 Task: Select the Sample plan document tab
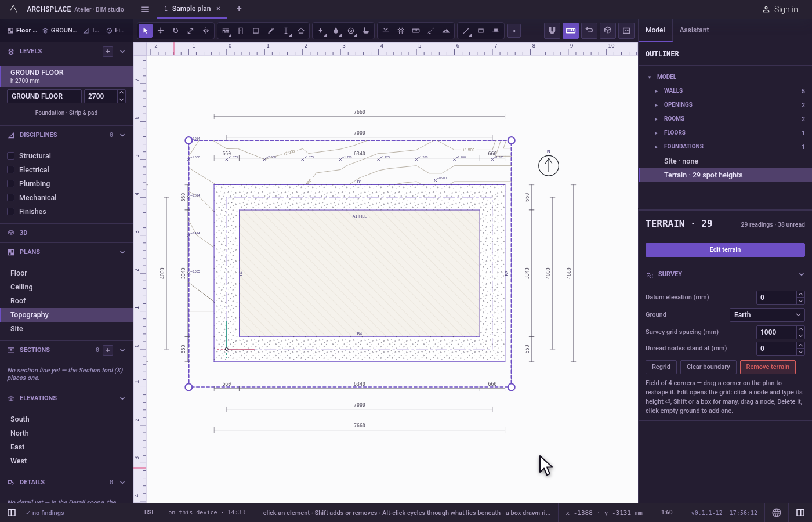tap(191, 9)
